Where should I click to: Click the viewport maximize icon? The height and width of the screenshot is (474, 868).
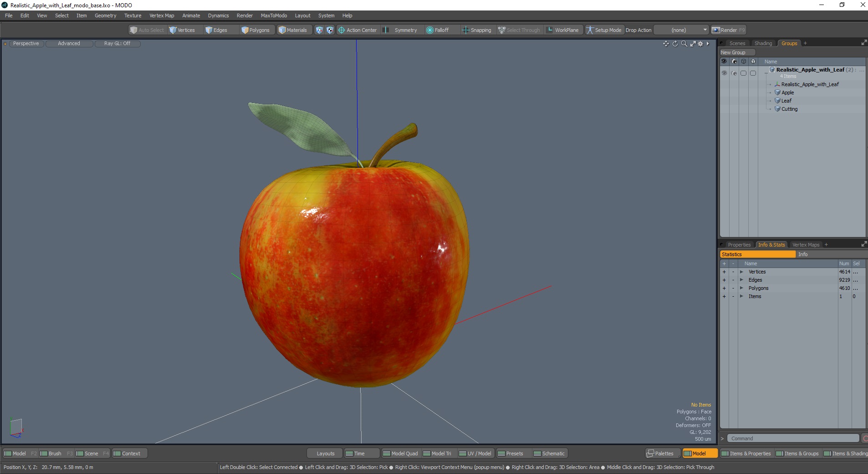(x=693, y=44)
